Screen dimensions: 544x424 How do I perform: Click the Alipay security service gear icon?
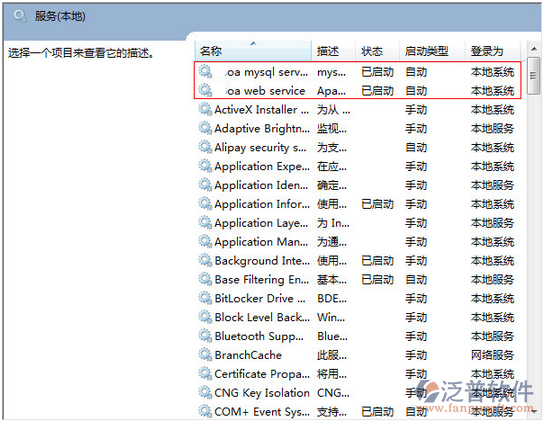tap(205, 147)
